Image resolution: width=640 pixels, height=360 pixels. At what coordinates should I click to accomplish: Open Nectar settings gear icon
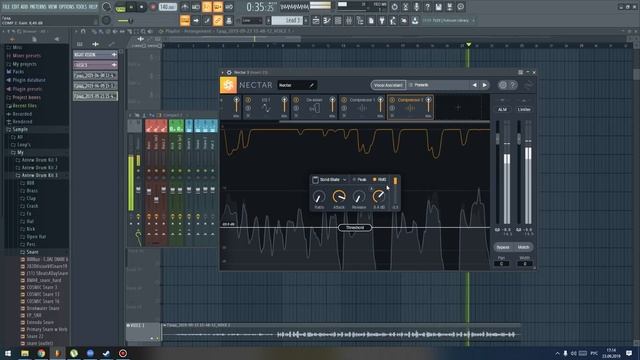[x=502, y=85]
